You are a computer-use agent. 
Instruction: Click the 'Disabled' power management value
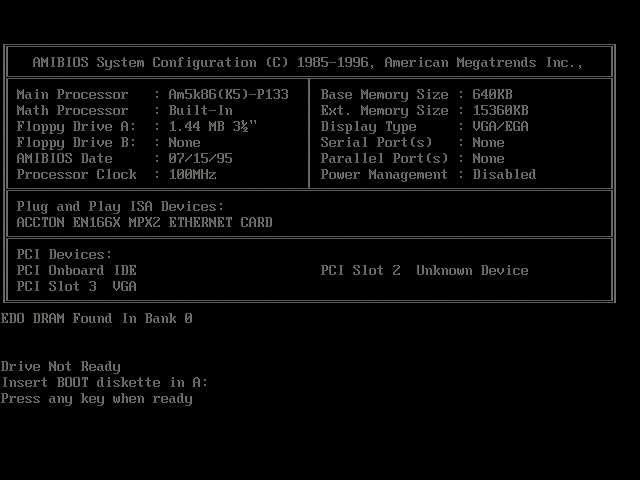click(x=504, y=174)
